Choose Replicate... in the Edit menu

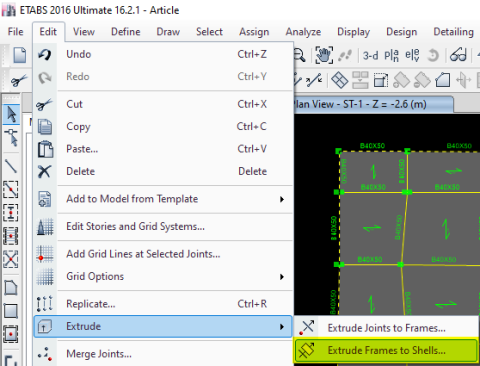[x=163, y=304]
